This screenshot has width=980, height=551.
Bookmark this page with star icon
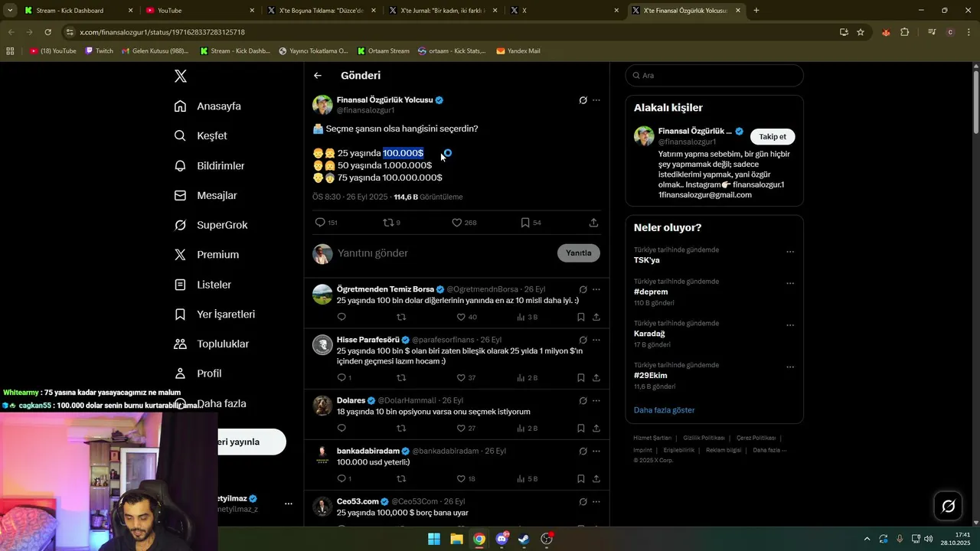[861, 32]
